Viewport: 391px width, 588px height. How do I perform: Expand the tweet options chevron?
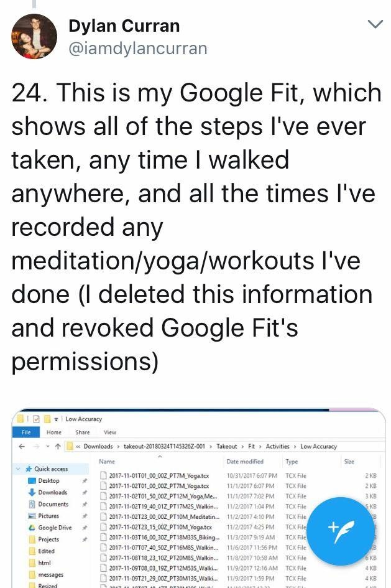click(x=375, y=25)
